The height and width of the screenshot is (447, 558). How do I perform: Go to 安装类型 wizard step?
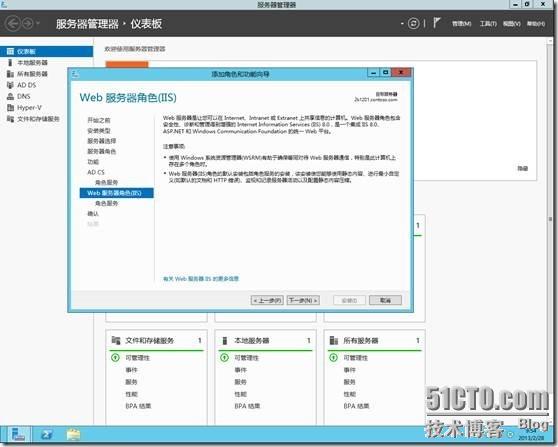click(x=99, y=131)
